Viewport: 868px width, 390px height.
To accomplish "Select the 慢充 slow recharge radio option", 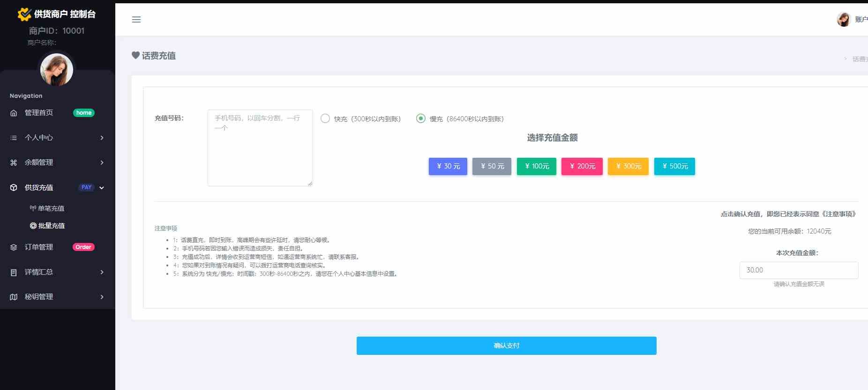I will click(x=421, y=118).
